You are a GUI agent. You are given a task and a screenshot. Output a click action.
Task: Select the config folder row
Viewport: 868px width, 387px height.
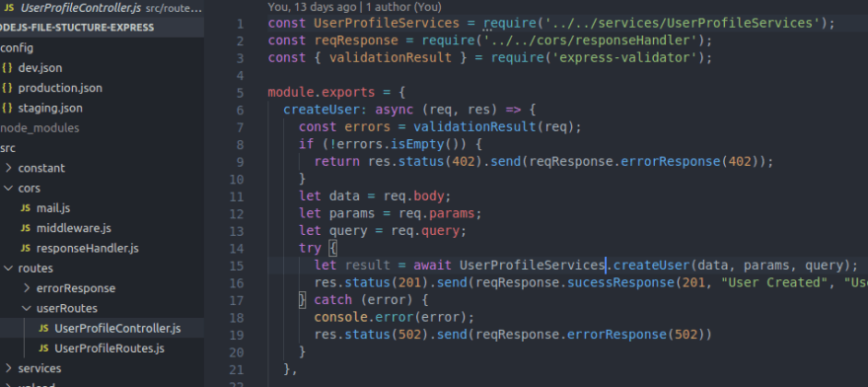coord(102,48)
